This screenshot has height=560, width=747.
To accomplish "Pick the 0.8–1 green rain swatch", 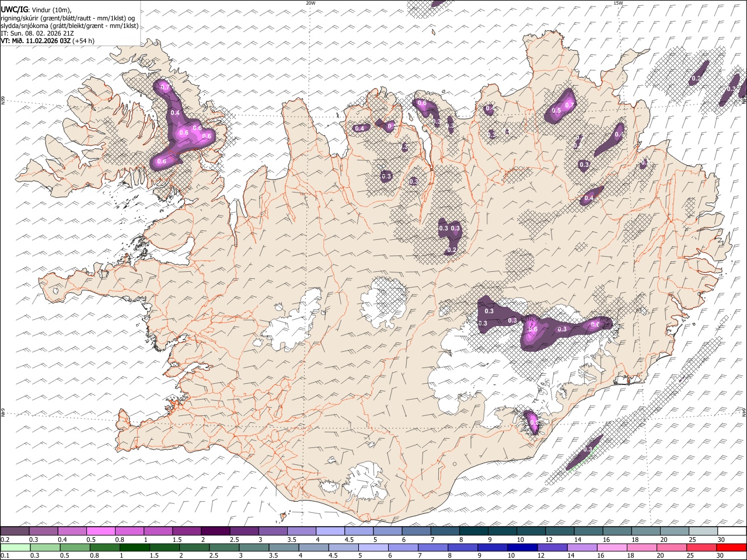I will 104,547.
